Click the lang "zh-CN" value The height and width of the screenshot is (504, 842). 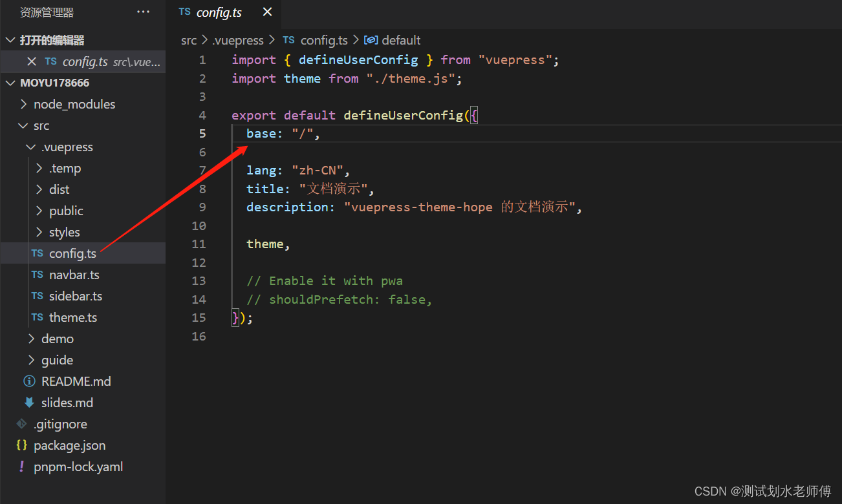tap(317, 171)
